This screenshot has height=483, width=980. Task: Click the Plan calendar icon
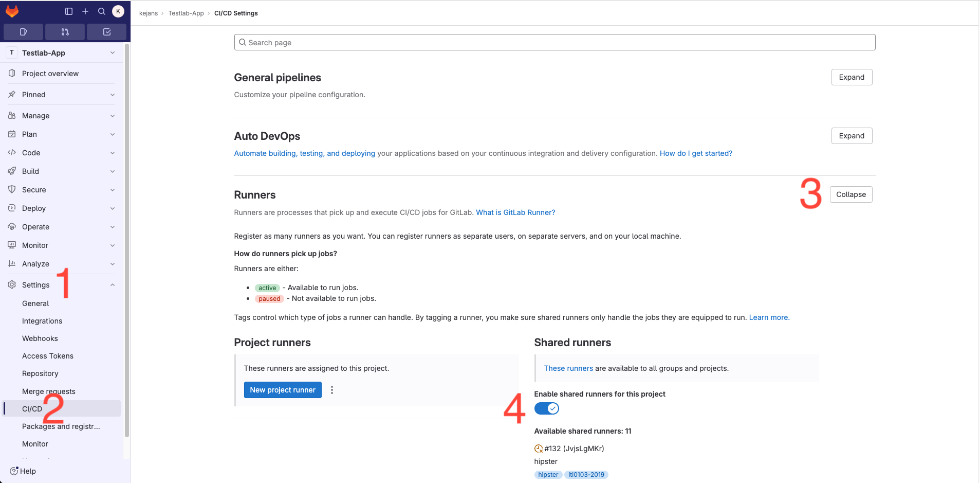[12, 134]
